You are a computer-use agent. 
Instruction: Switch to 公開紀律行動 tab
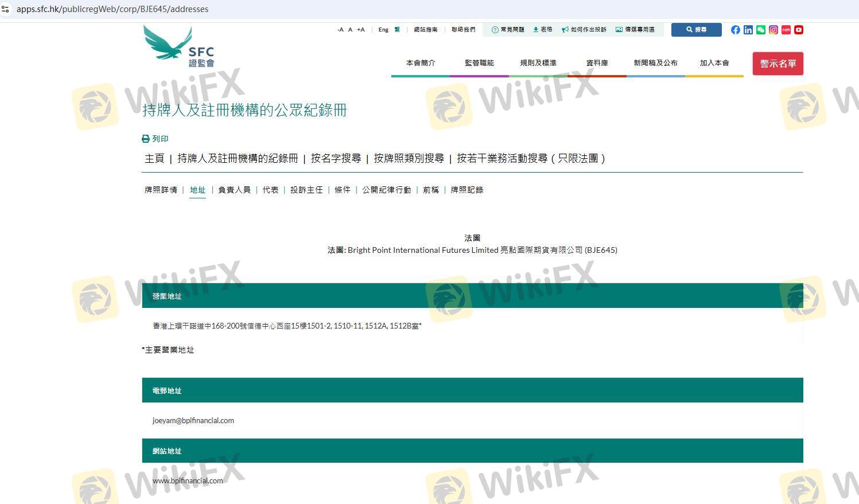(x=387, y=190)
